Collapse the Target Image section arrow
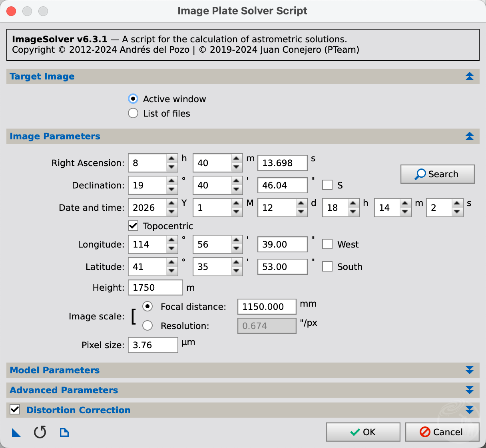 click(x=469, y=77)
